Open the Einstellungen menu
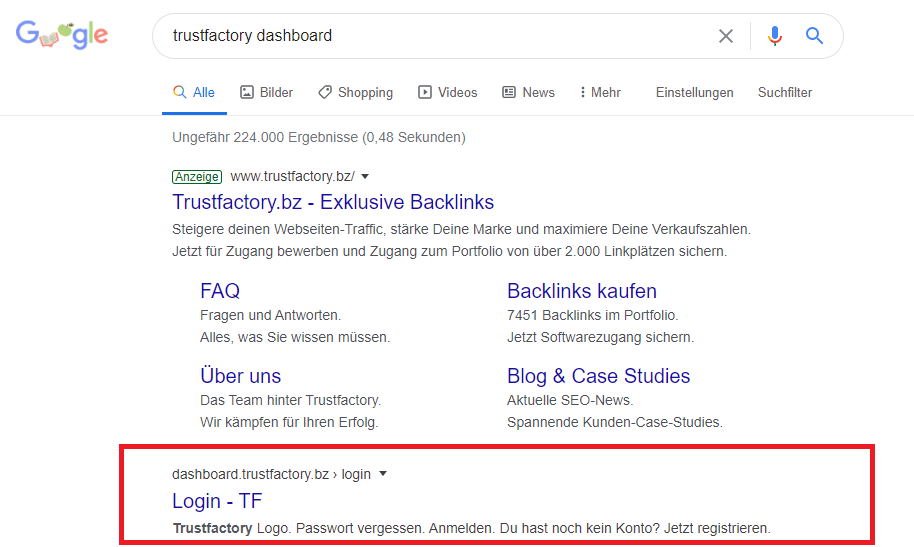This screenshot has height=547, width=914. 695,92
